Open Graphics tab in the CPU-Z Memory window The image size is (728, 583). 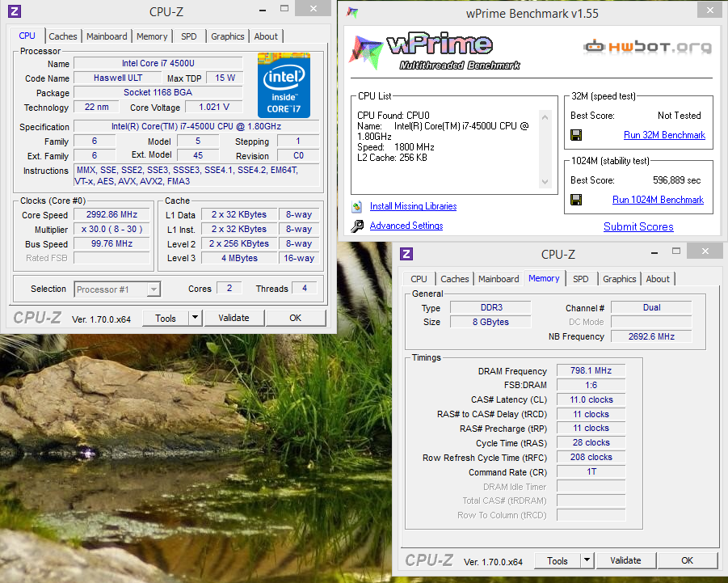click(620, 279)
